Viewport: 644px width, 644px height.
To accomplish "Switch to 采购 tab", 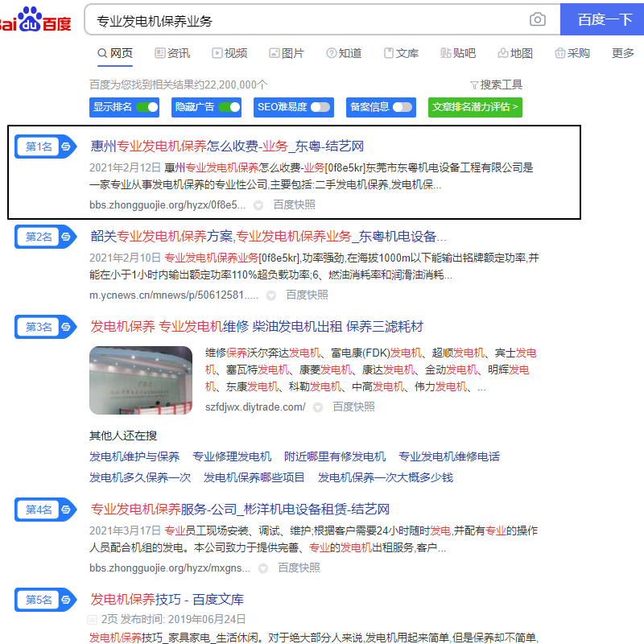I will pos(572,53).
